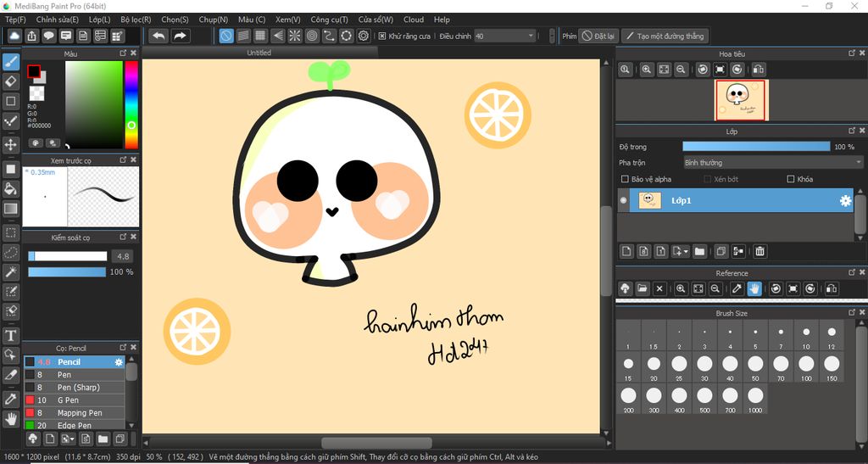This screenshot has height=464, width=868.
Task: Pick brush size 1000 preset
Action: tap(755, 400)
